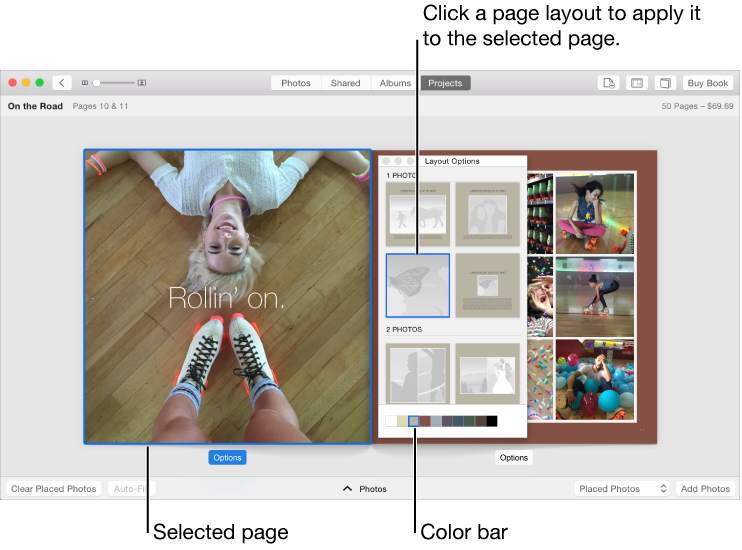Switch to the Albums tab
Viewport: 742px width, 550px height.
395,83
